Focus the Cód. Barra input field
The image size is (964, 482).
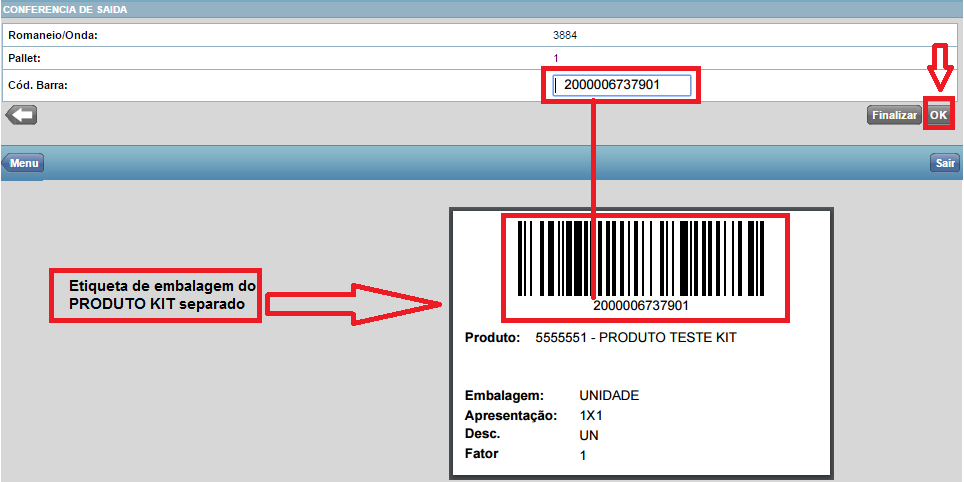click(620, 85)
